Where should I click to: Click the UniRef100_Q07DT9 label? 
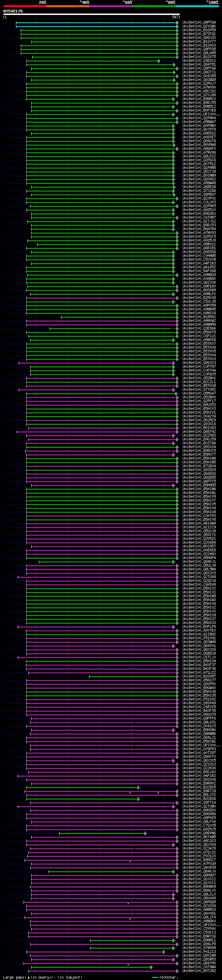(199, 129)
